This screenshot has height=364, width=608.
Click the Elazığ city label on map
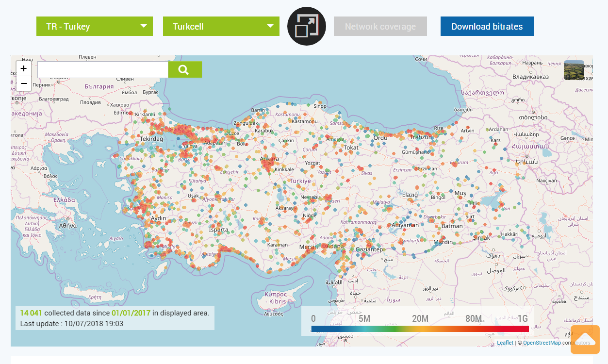(410, 195)
